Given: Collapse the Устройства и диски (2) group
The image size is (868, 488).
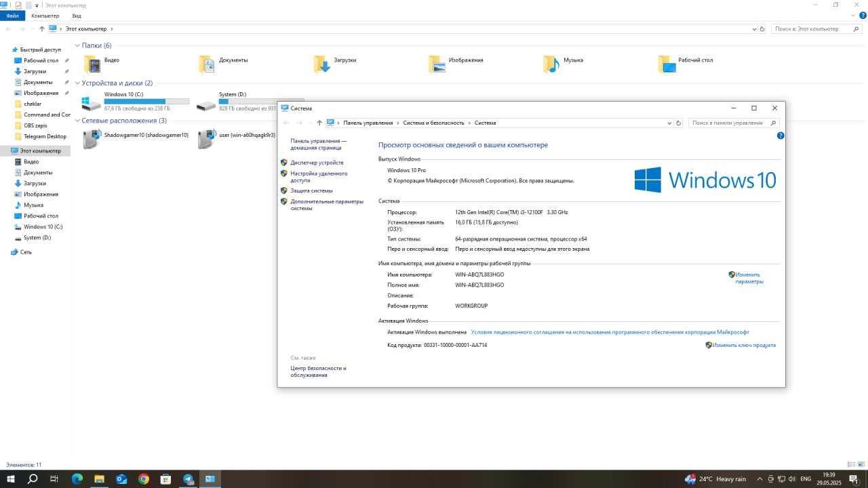Looking at the screenshot, I should click(77, 83).
